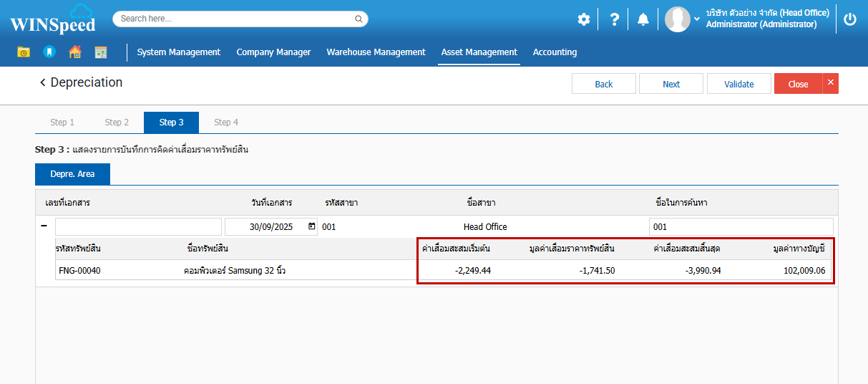
Task: Go to the home page icon
Action: [x=74, y=52]
